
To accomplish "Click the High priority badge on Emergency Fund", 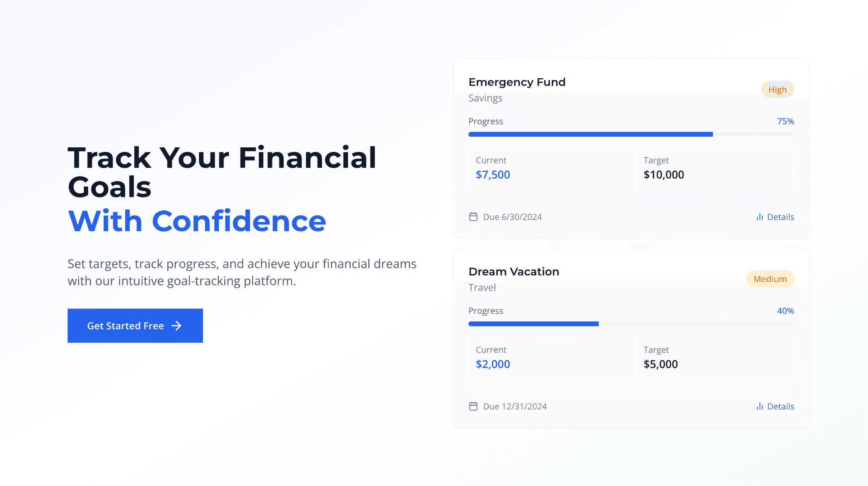I will tap(778, 89).
